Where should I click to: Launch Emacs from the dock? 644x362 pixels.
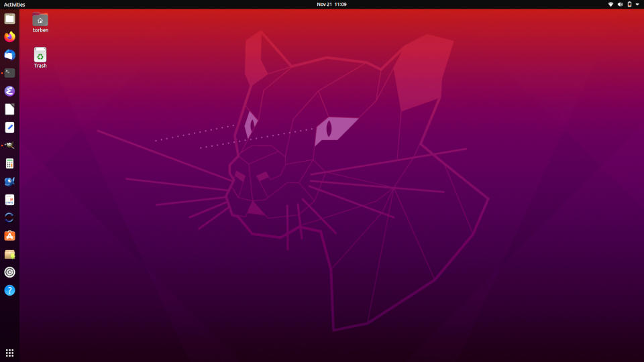pos(9,91)
